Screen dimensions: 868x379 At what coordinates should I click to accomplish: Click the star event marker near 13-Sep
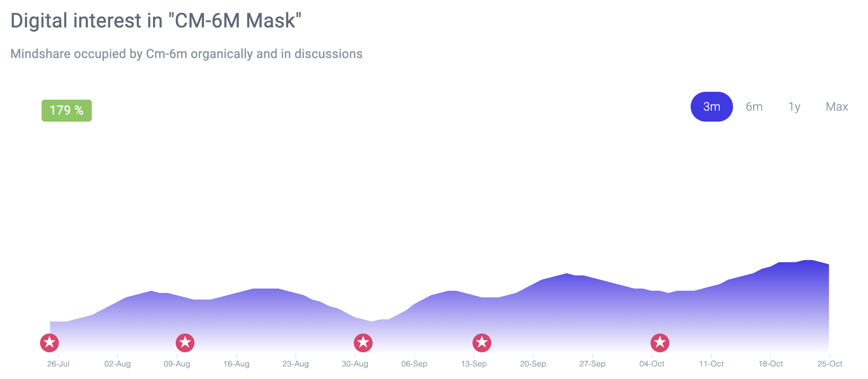(x=482, y=343)
